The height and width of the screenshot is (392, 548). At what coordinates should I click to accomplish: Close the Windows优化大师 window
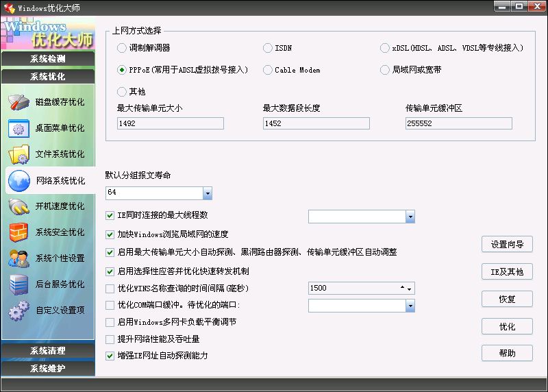[537, 6]
